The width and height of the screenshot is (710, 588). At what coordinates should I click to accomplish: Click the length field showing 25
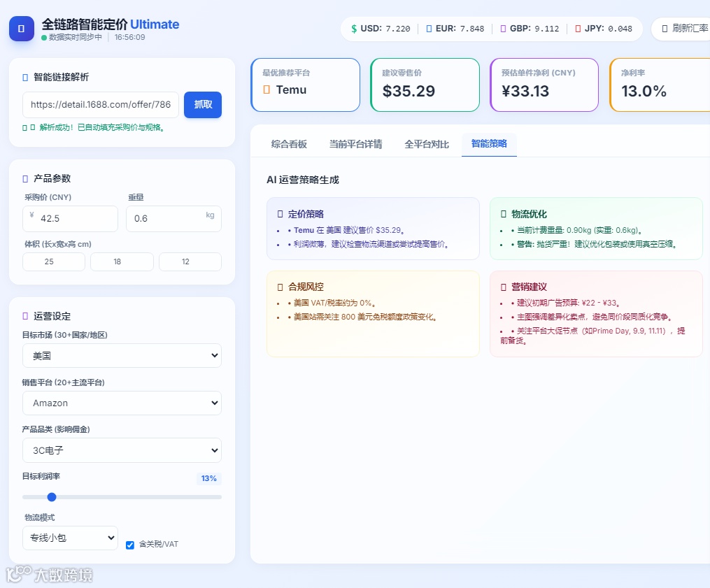click(x=53, y=261)
